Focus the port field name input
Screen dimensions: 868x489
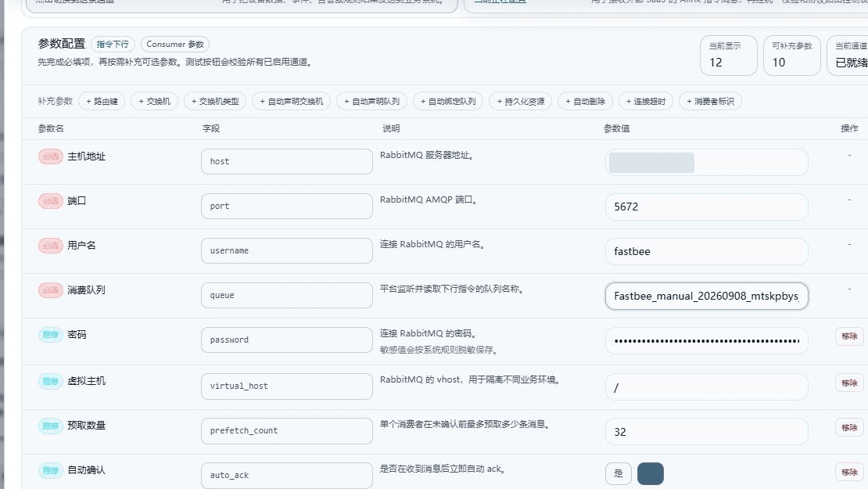[x=287, y=206]
